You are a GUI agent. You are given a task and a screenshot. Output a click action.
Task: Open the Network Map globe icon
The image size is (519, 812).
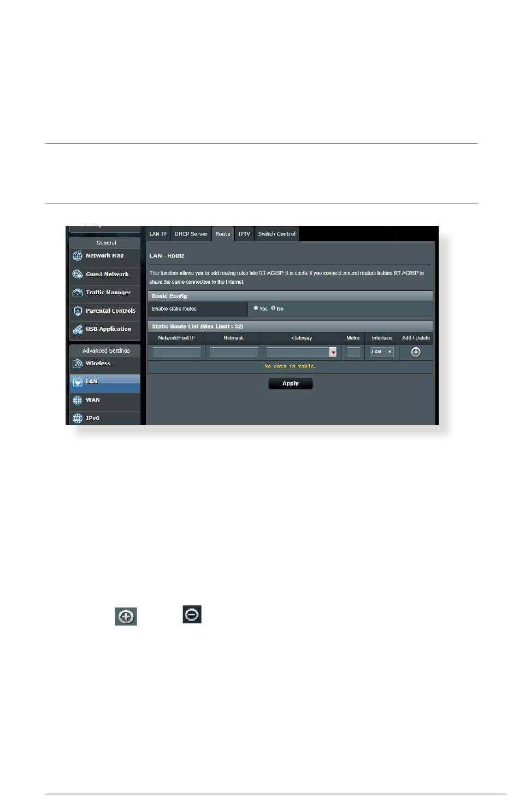pyautogui.click(x=78, y=256)
